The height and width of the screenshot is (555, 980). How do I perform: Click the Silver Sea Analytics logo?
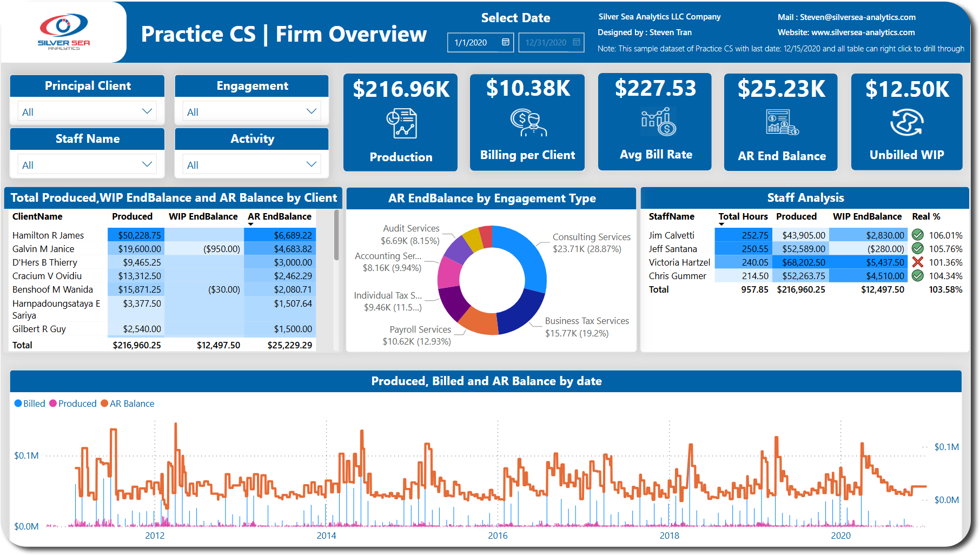[x=64, y=32]
